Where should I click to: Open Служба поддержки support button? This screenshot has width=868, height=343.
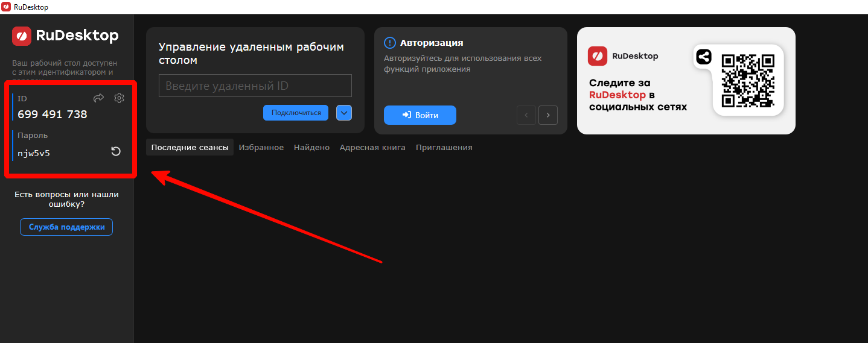pyautogui.click(x=66, y=227)
